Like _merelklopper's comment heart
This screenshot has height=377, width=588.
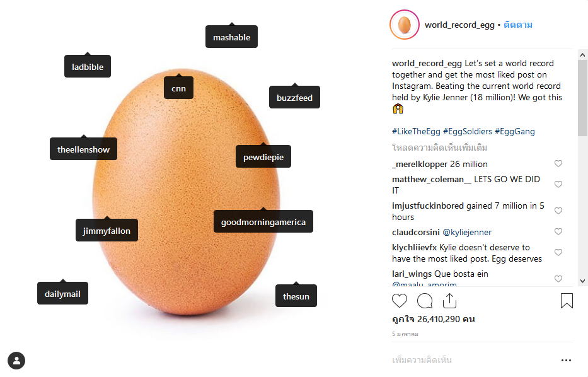tap(558, 164)
